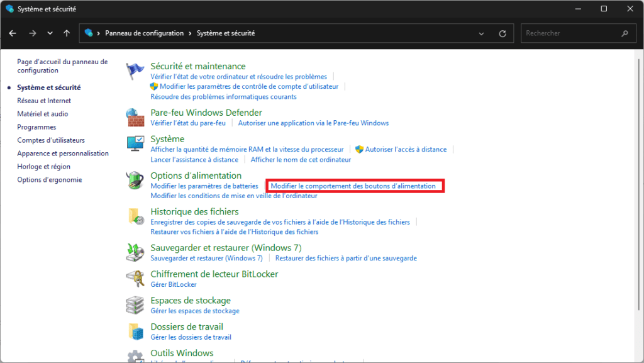Select Réseau et Internet in sidebar
Screen dimensions: 644x363
pyautogui.click(x=44, y=101)
